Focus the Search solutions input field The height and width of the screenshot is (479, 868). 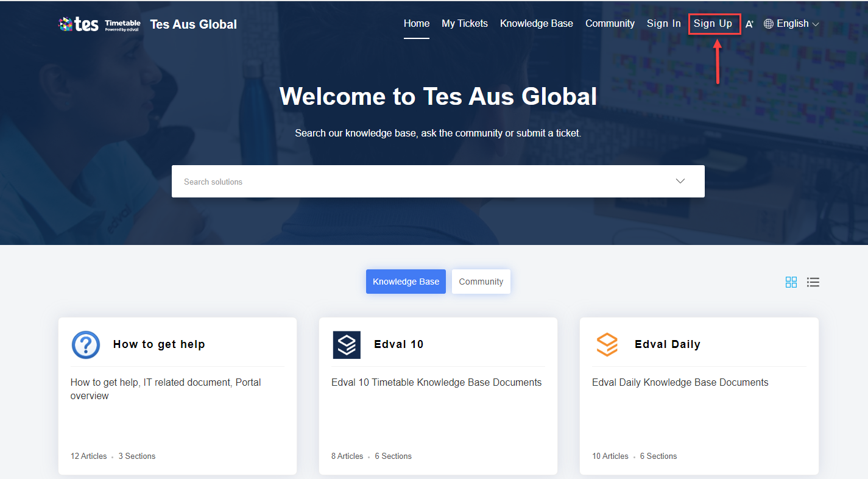pyautogui.click(x=438, y=181)
